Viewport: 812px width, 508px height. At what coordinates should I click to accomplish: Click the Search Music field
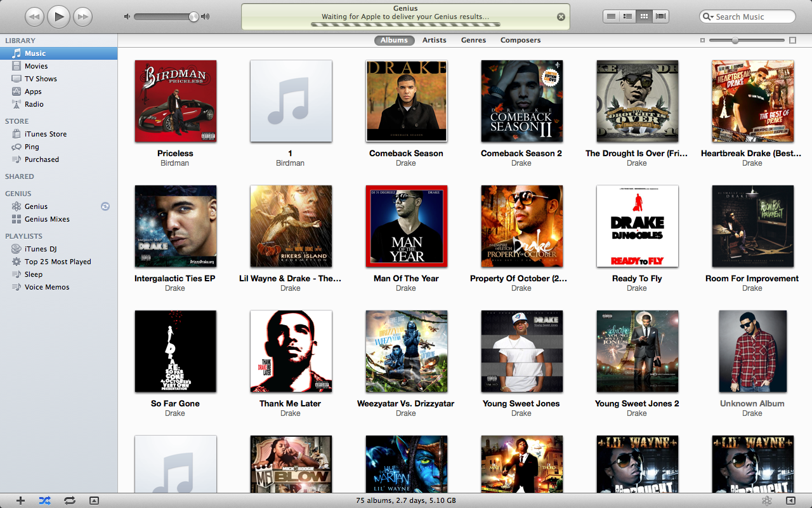tap(747, 17)
